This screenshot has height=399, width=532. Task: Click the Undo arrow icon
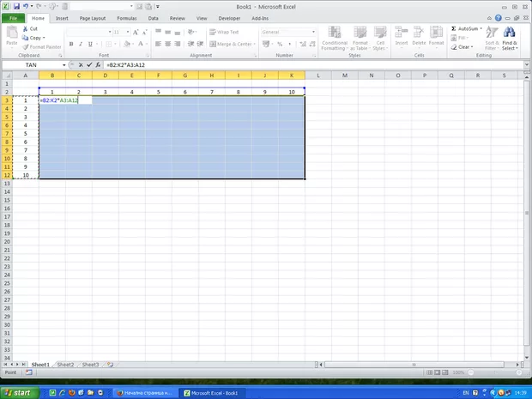point(26,6)
